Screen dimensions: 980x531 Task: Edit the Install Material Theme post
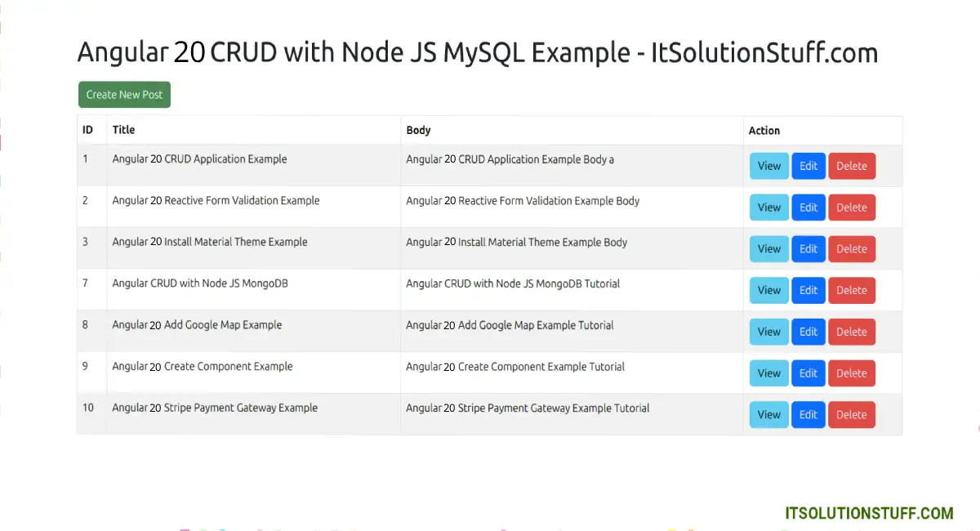point(808,249)
